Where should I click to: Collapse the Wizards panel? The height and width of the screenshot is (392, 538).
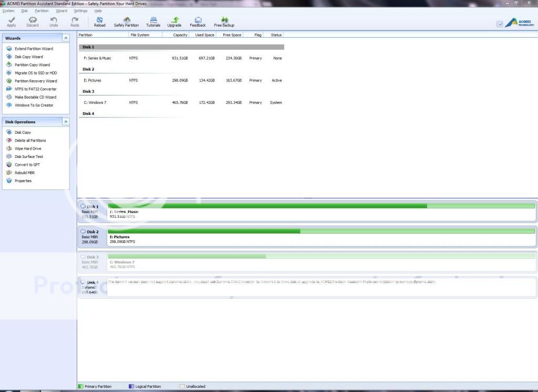click(66, 38)
